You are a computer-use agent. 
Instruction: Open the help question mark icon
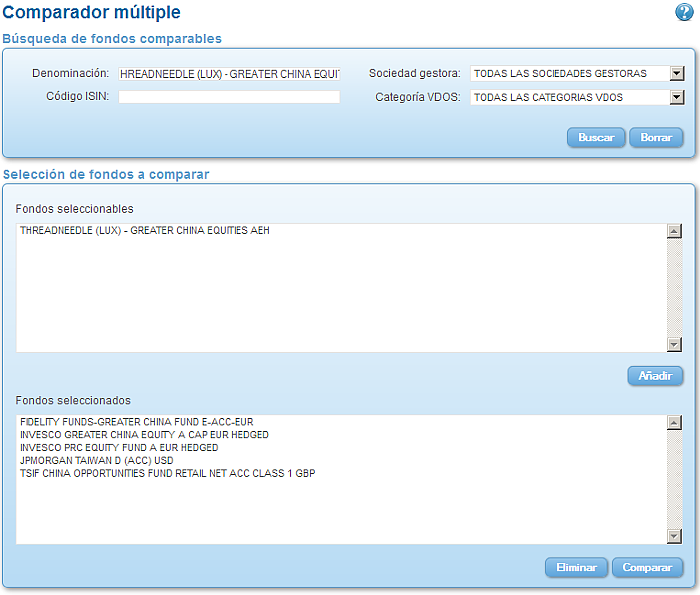coord(684,12)
